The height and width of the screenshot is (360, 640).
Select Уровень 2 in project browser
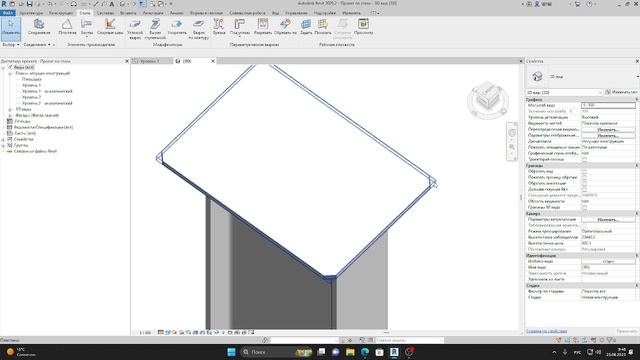(31, 98)
